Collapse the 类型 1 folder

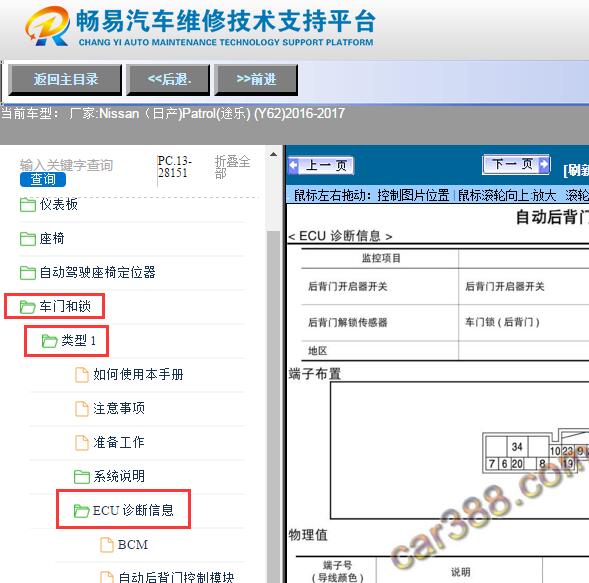pos(78,341)
